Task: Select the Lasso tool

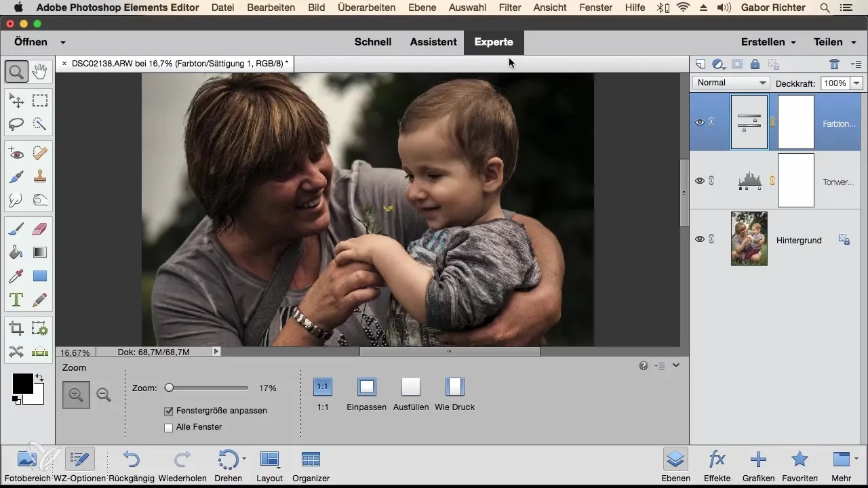Action: (16, 124)
